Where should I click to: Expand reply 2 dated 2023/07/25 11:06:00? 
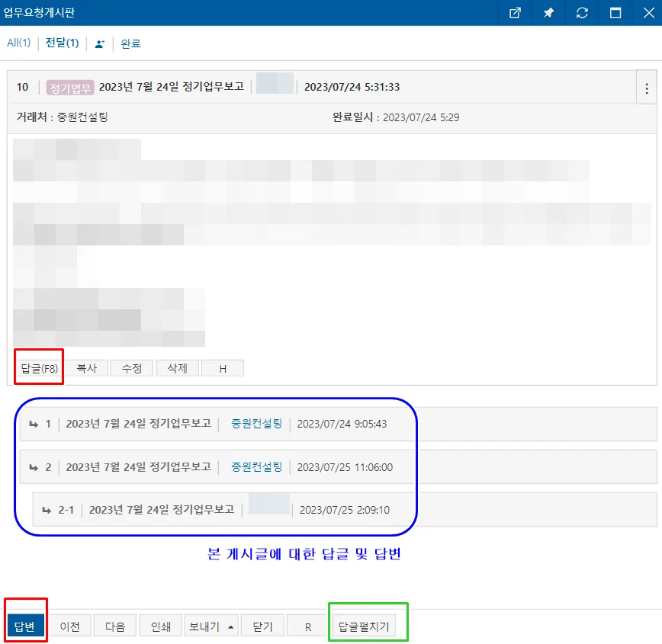pyautogui.click(x=339, y=466)
